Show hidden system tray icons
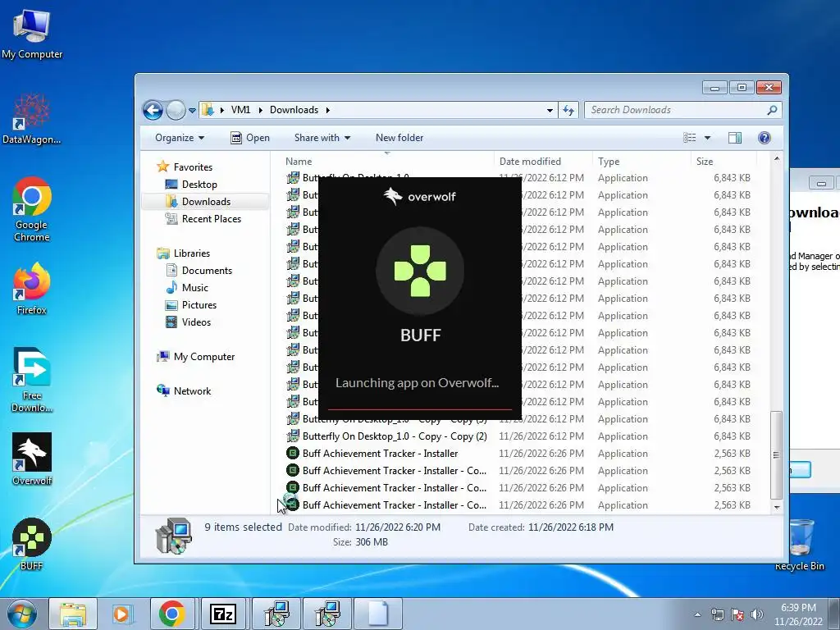Viewport: 840px width, 630px height. [697, 614]
